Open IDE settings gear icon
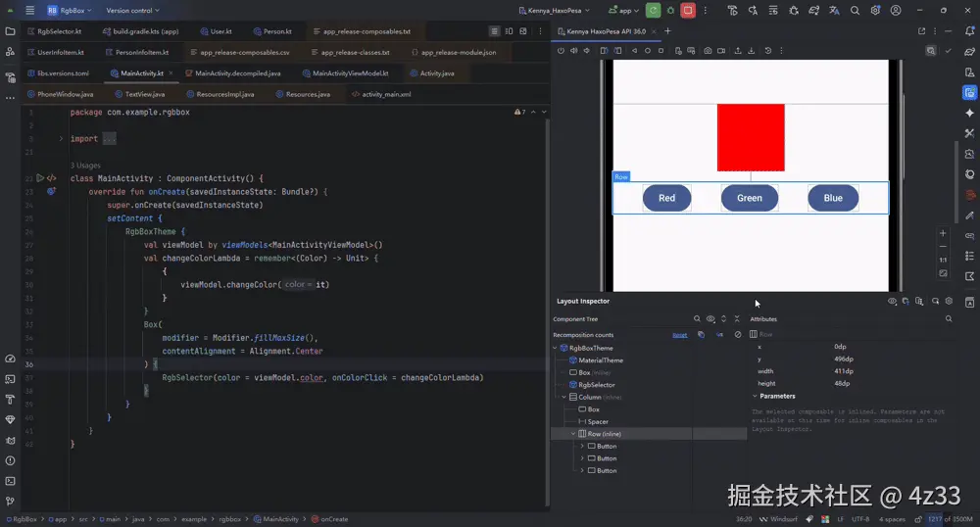Viewport: 980px width, 527px height. coord(875,10)
